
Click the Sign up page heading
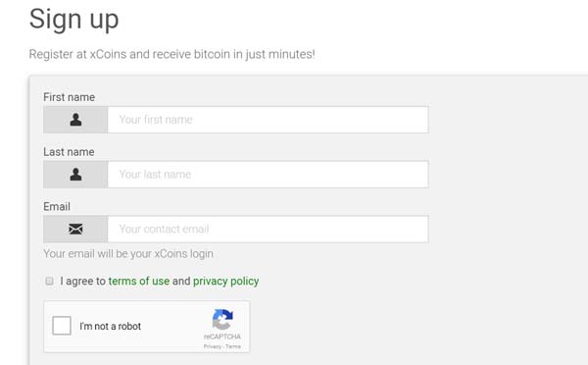point(73,20)
